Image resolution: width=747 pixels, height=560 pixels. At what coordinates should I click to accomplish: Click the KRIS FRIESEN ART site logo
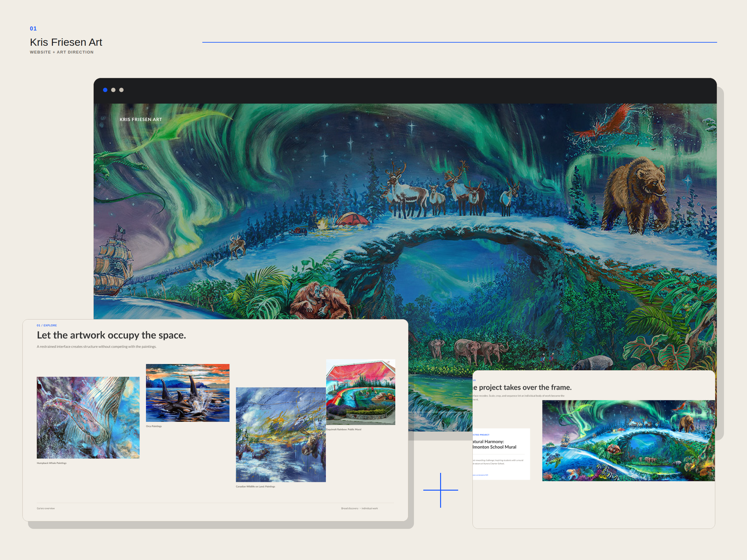141,119
